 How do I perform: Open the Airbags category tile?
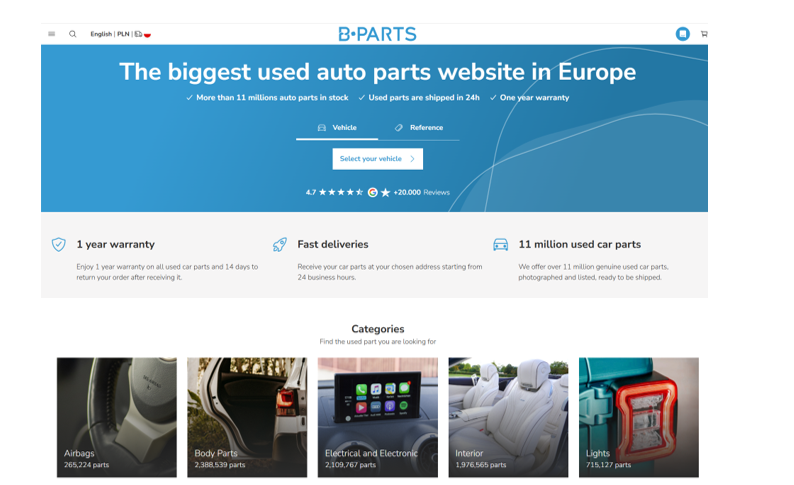(x=116, y=417)
